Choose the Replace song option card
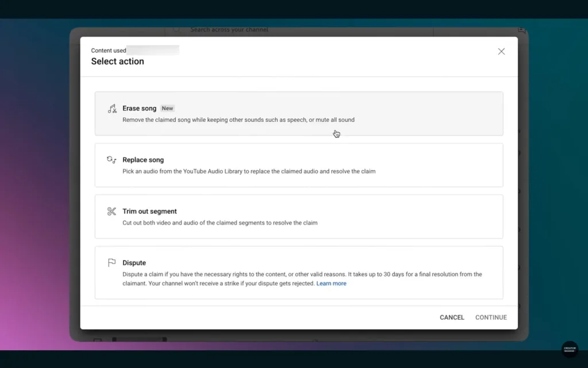 [299, 165]
